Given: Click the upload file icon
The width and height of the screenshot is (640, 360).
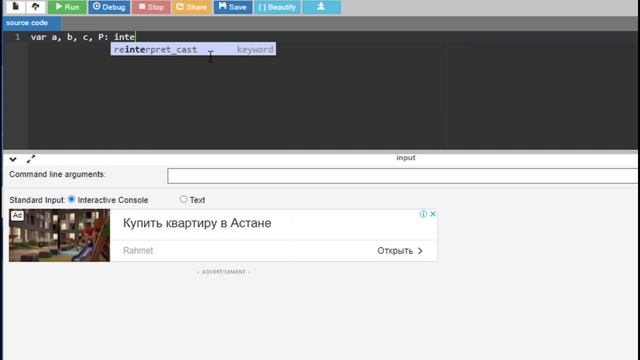Looking at the screenshot, I should click(x=36, y=7).
